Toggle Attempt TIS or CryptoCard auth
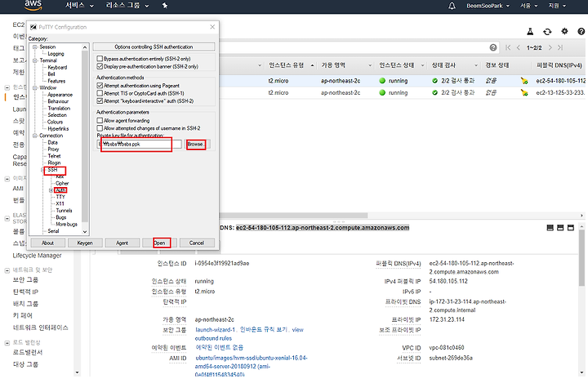 coord(100,93)
